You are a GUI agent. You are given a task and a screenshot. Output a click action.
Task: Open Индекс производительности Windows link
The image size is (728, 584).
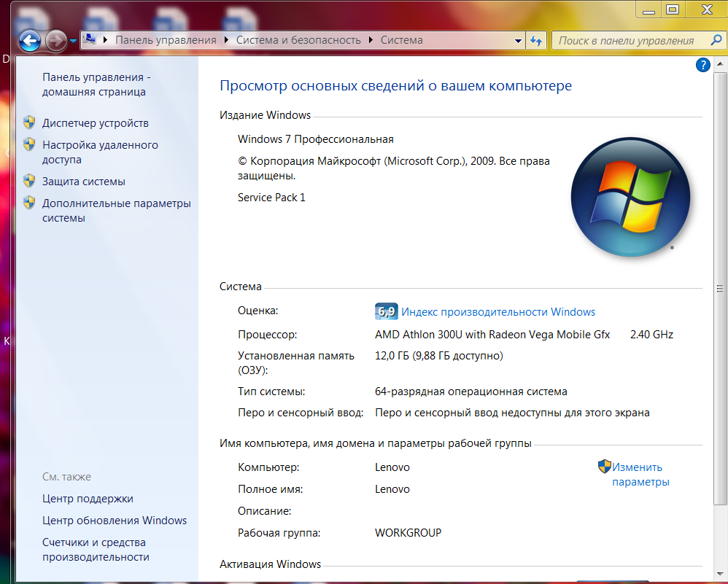click(498, 312)
